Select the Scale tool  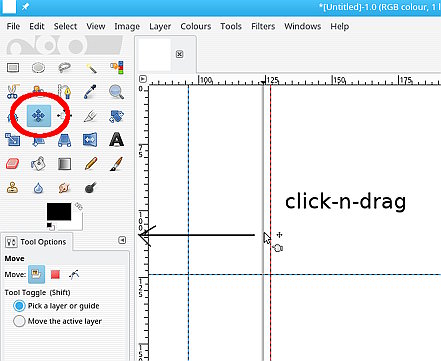tap(13, 140)
